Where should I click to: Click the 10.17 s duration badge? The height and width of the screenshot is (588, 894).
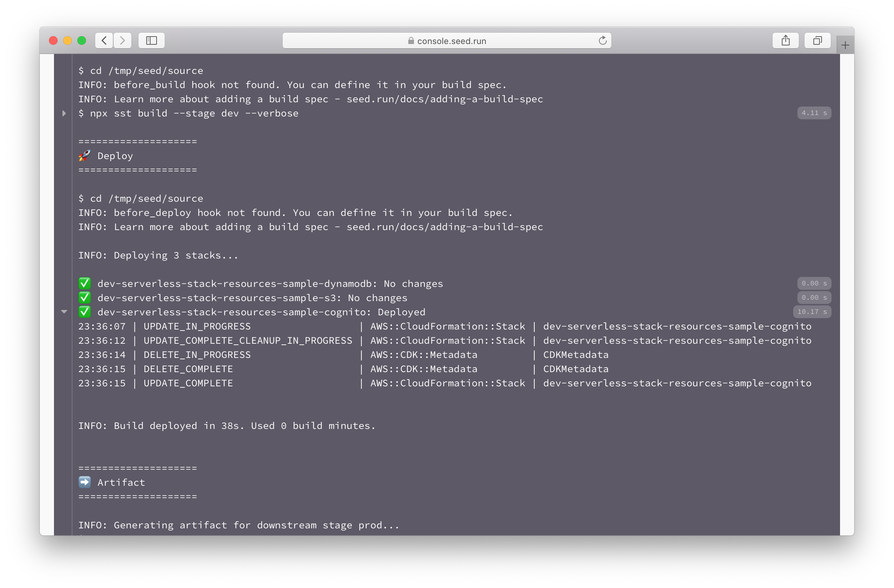click(812, 312)
